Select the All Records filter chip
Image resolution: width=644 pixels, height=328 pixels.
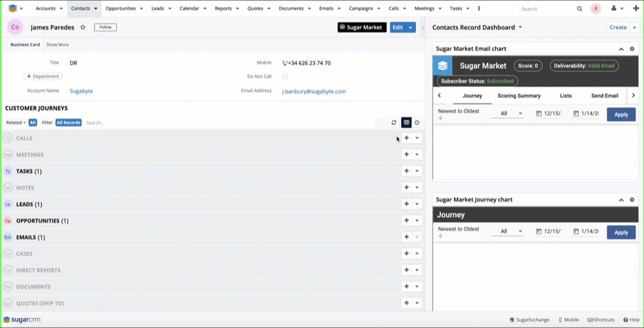coord(69,122)
